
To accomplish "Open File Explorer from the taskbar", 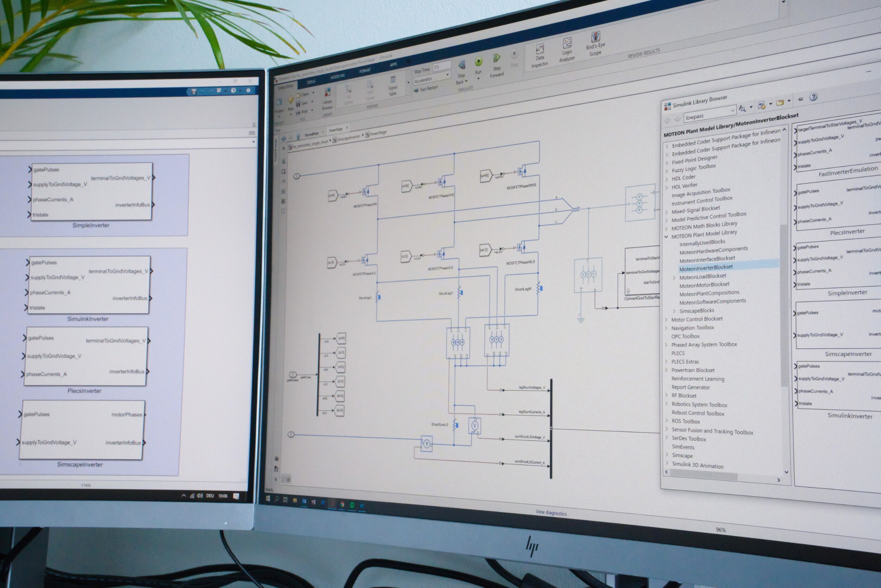I will pos(295,501).
